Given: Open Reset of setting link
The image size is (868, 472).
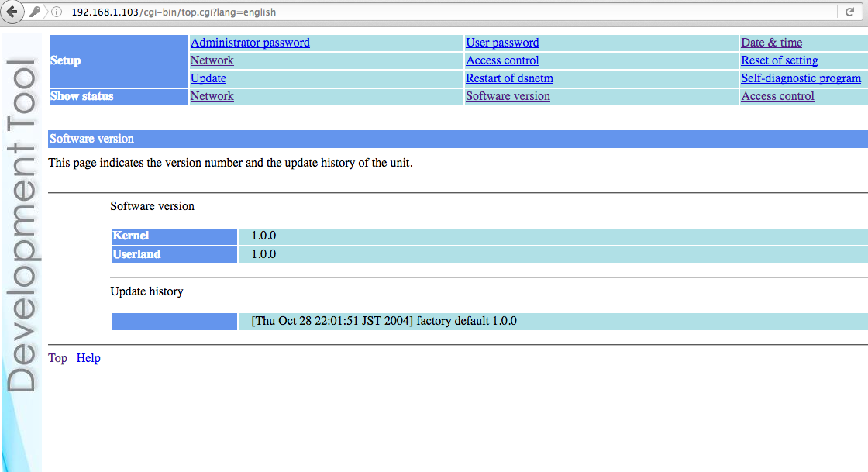Looking at the screenshot, I should point(780,60).
